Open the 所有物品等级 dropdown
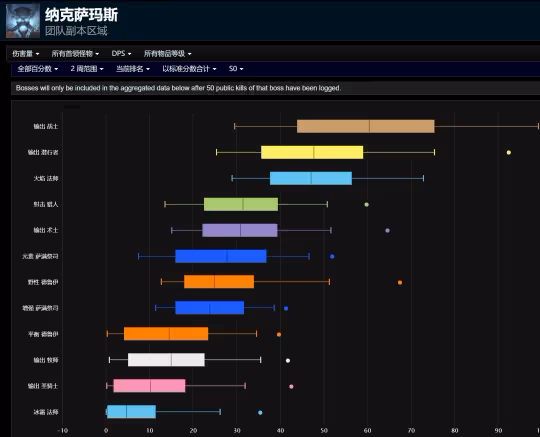Screen dimensions: 540x437 tap(167, 54)
